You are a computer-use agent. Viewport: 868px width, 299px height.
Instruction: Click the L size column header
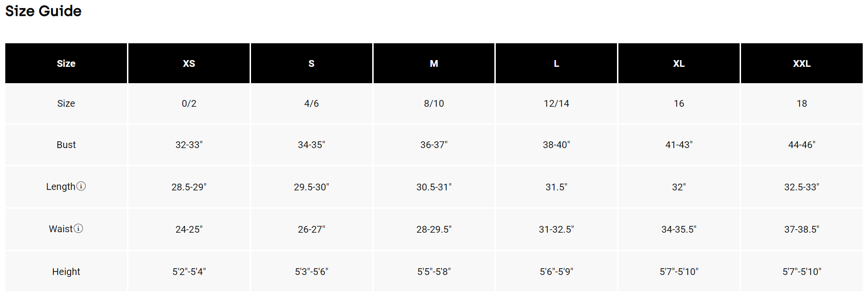556,63
